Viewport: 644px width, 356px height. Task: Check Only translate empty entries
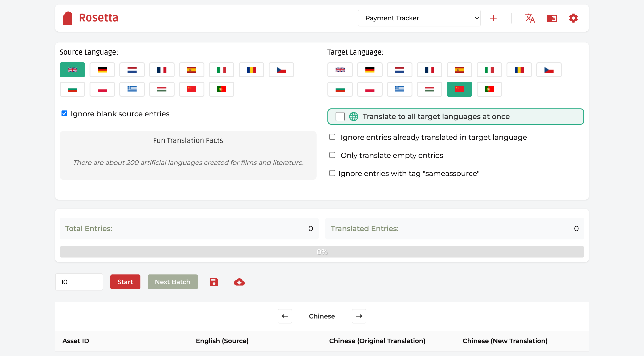coord(332,155)
